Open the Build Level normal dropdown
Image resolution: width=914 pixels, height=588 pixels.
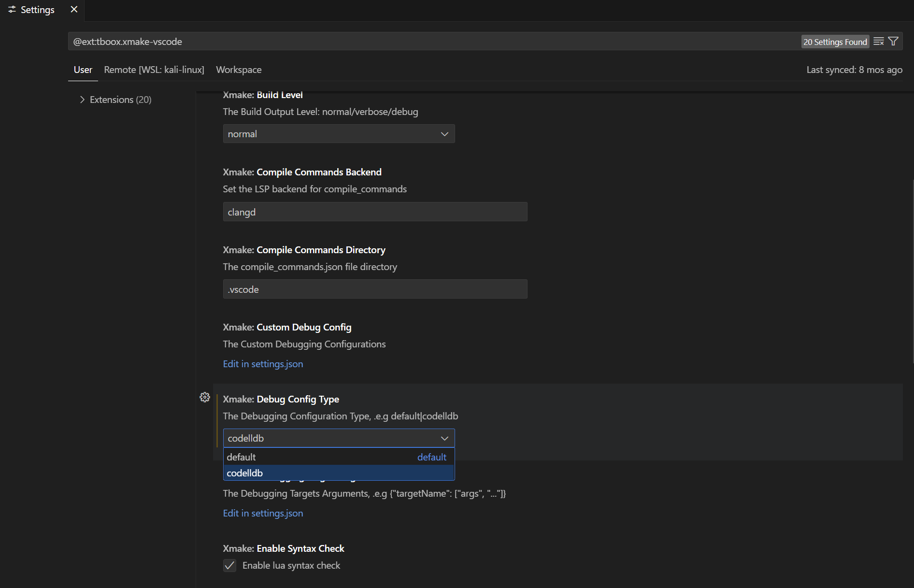[339, 134]
